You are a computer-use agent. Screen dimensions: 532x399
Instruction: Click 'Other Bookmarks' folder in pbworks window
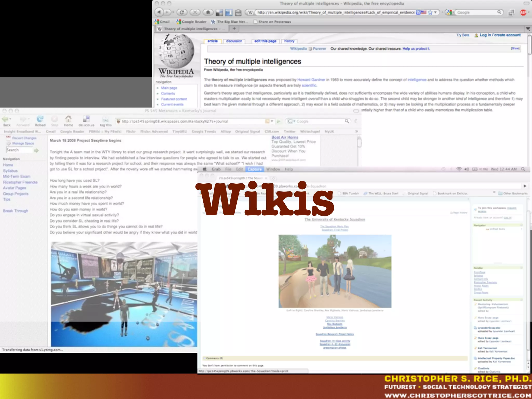(x=513, y=193)
